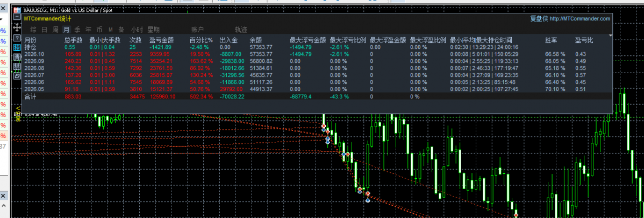Click the 百分比% column header
The height and width of the screenshot is (218, 644).
click(201, 40)
